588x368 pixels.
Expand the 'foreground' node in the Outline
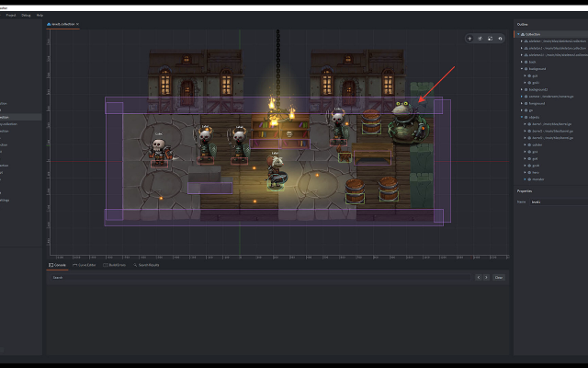522,103
